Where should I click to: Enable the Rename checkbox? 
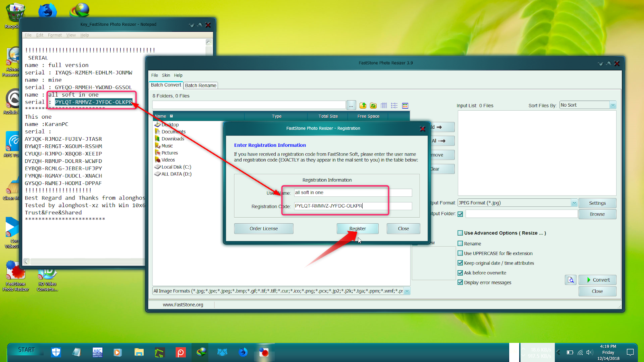460,243
